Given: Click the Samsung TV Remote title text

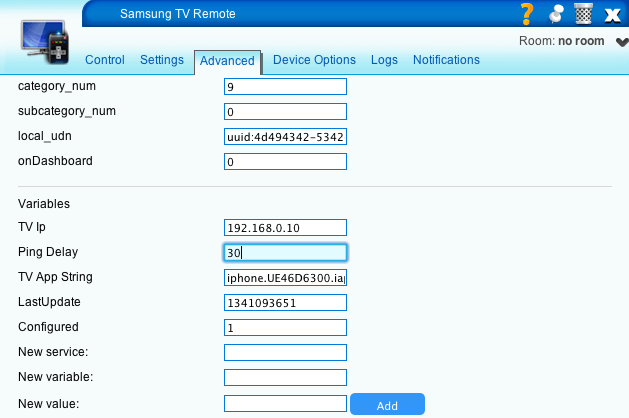Looking at the screenshot, I should click(177, 14).
